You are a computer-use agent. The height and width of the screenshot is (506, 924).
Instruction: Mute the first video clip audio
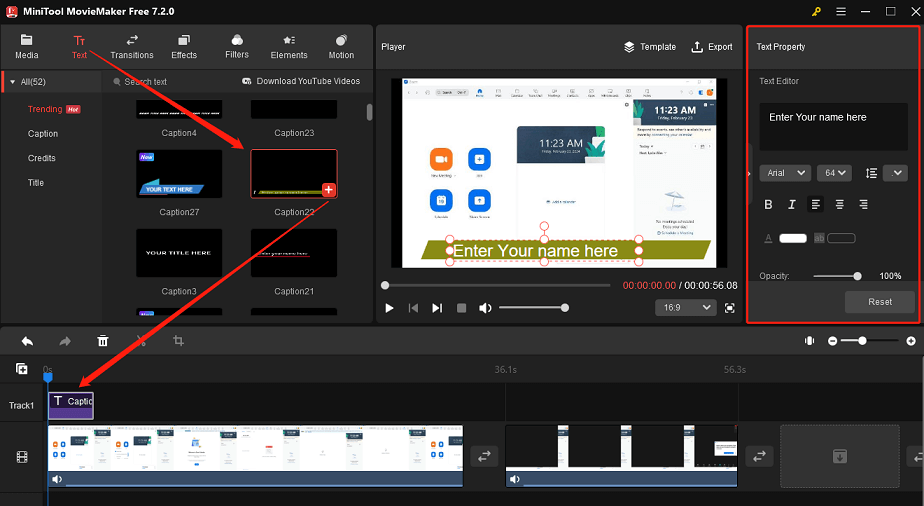pyautogui.click(x=57, y=479)
